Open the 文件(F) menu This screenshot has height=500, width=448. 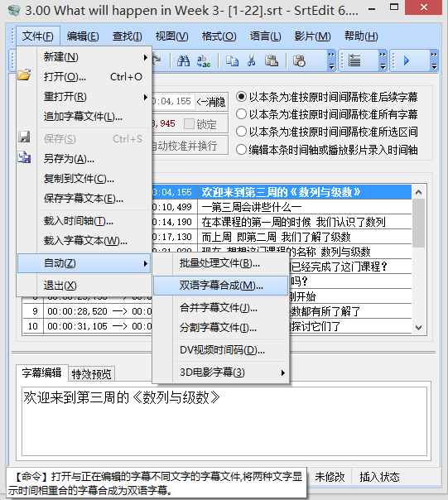point(37,36)
